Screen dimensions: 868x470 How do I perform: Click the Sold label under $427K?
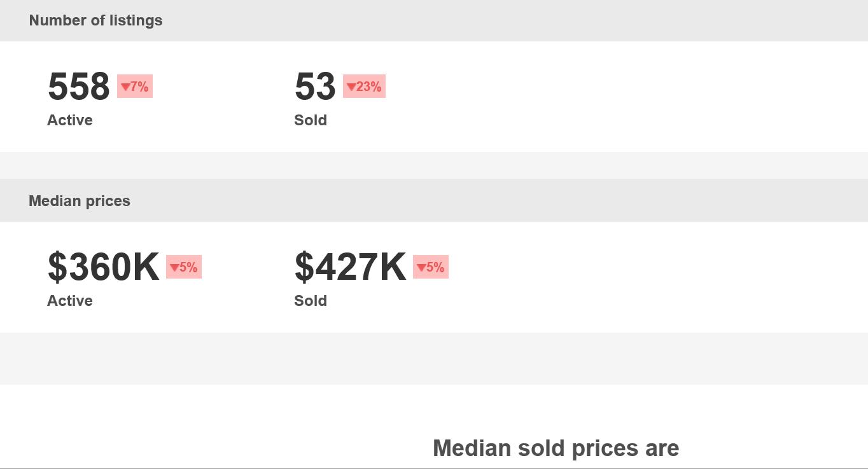click(x=311, y=301)
